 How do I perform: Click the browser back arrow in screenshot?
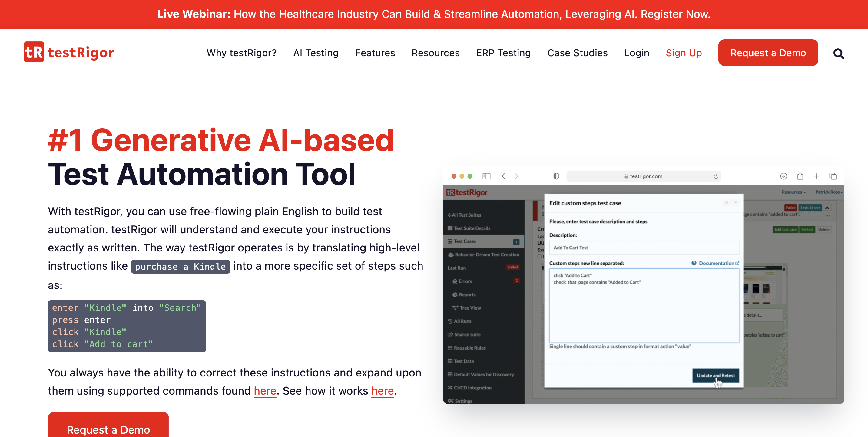click(503, 176)
